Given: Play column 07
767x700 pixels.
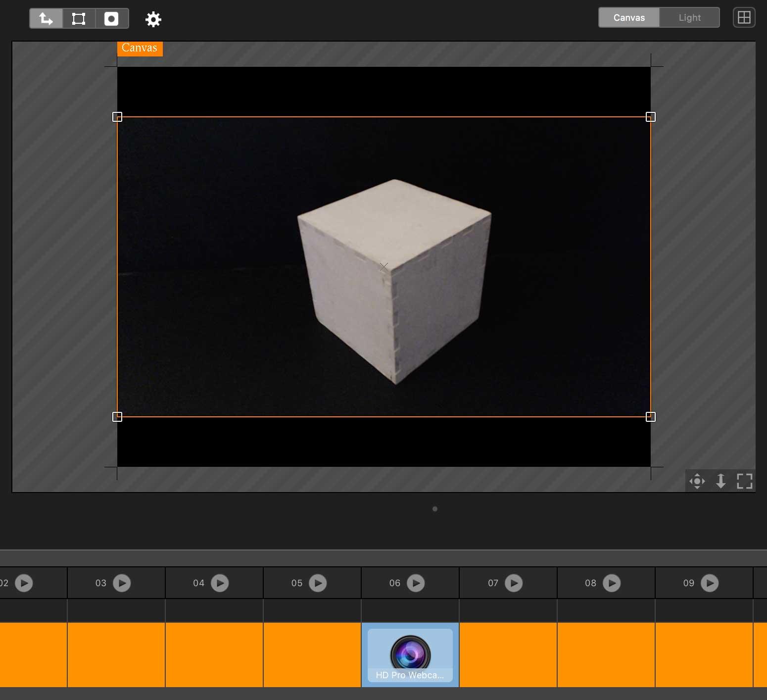Looking at the screenshot, I should [x=514, y=583].
